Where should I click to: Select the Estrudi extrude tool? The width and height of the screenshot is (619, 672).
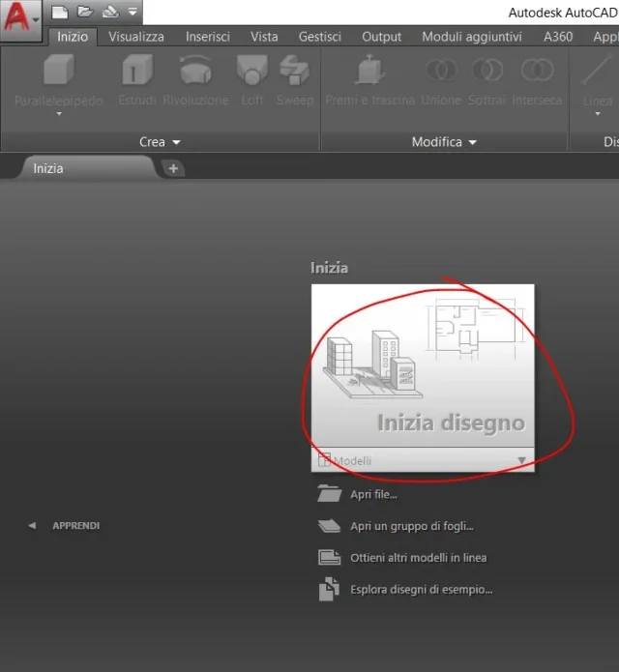(136, 77)
